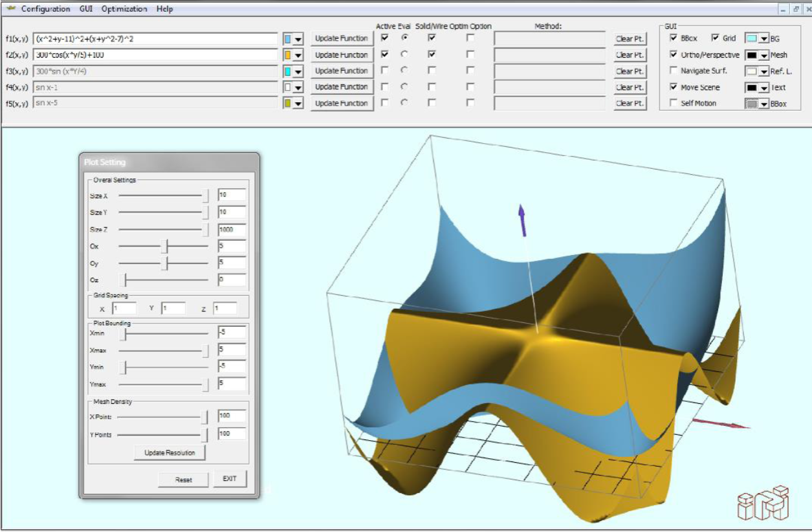Open the Mesh color dropdown

tap(763, 56)
